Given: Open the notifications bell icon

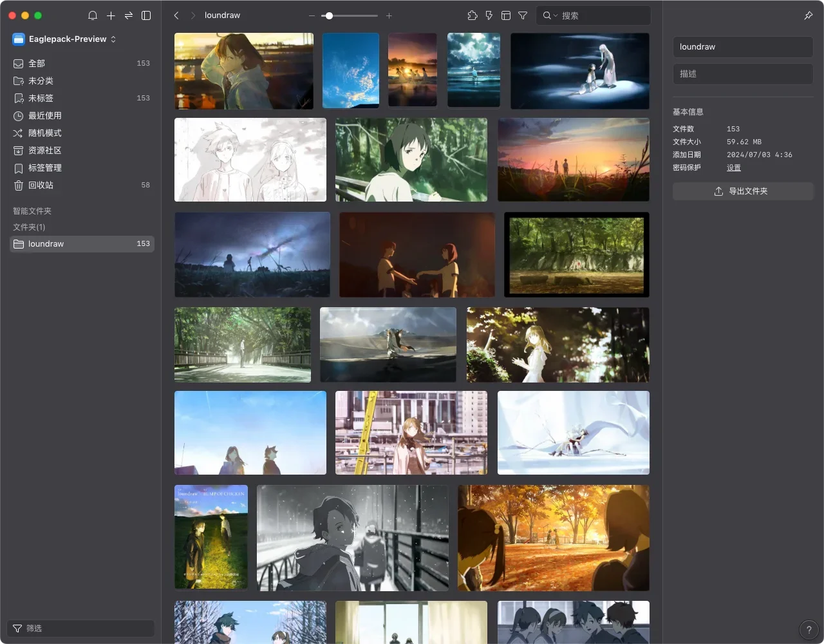Looking at the screenshot, I should pyautogui.click(x=93, y=15).
